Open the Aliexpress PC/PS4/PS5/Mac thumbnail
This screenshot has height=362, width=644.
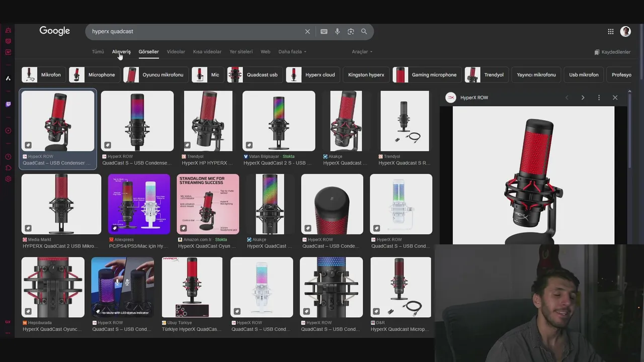click(x=139, y=204)
